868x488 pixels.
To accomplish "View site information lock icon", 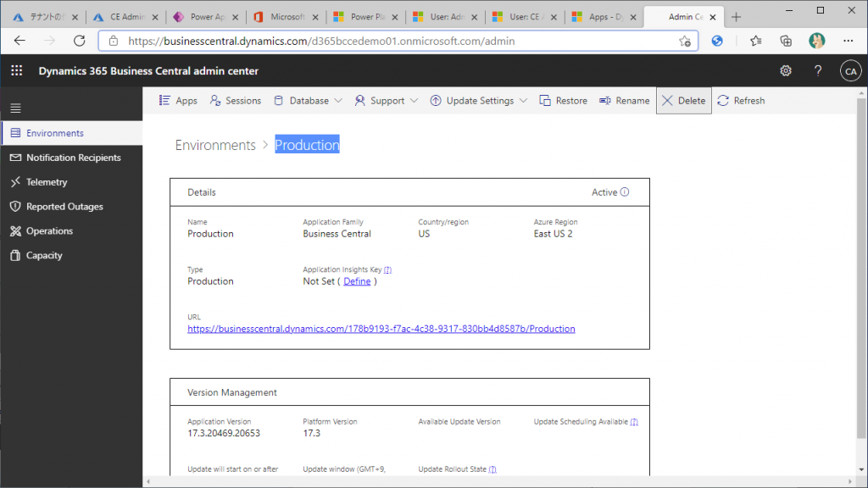I will (114, 41).
